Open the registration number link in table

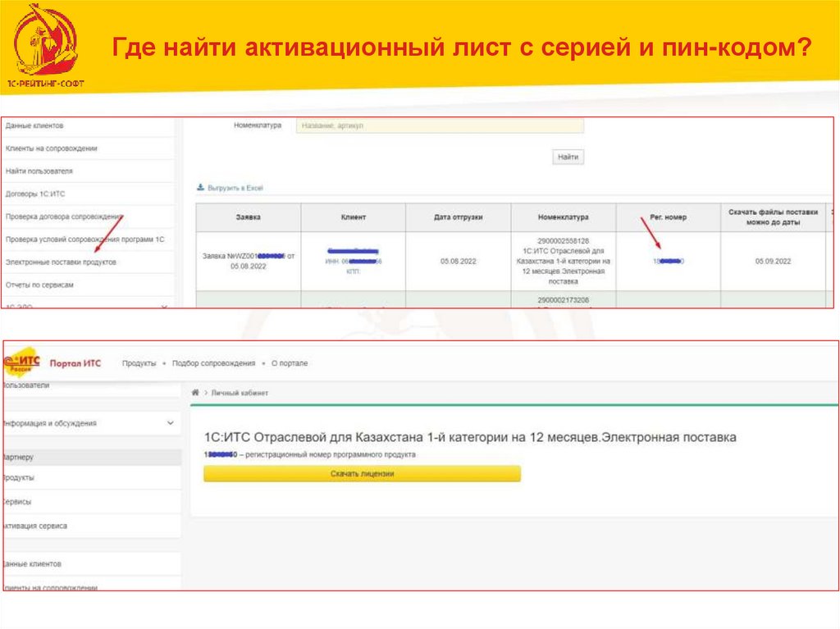pos(668,261)
